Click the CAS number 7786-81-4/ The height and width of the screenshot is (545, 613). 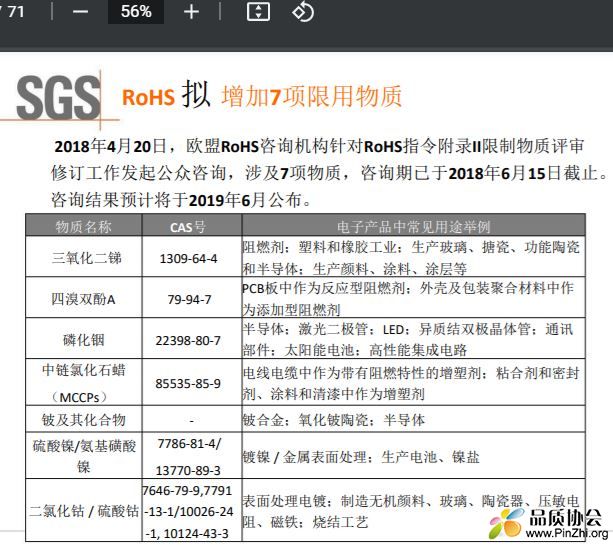[189, 444]
